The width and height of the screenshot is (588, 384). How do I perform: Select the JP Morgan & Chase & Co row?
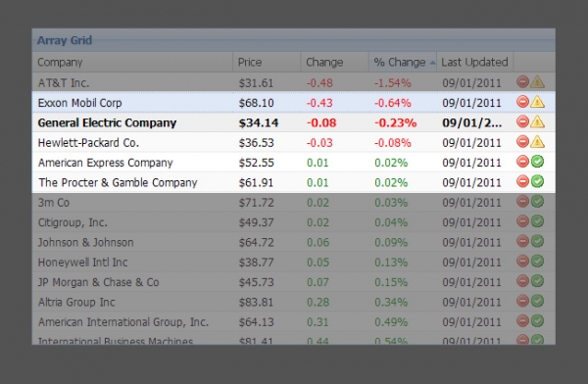point(294,281)
